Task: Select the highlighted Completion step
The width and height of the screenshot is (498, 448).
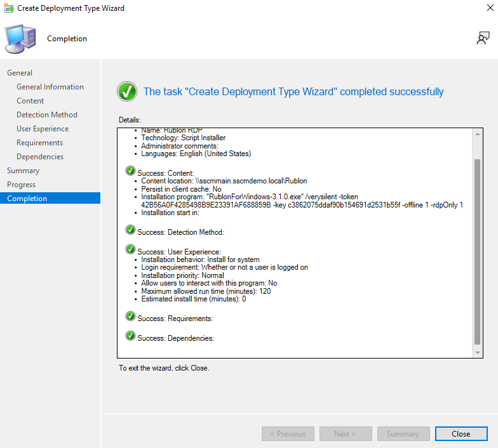Action: click(x=27, y=199)
